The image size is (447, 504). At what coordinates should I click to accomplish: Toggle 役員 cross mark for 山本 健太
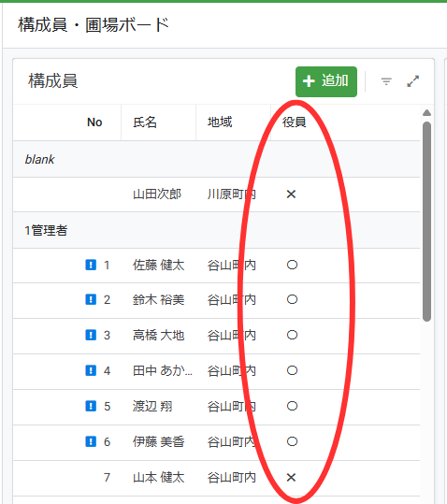pos(291,477)
